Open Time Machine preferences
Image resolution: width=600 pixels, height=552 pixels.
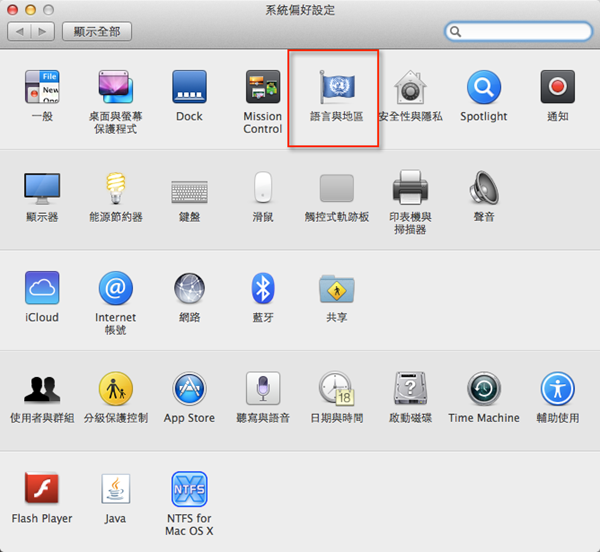(484, 389)
